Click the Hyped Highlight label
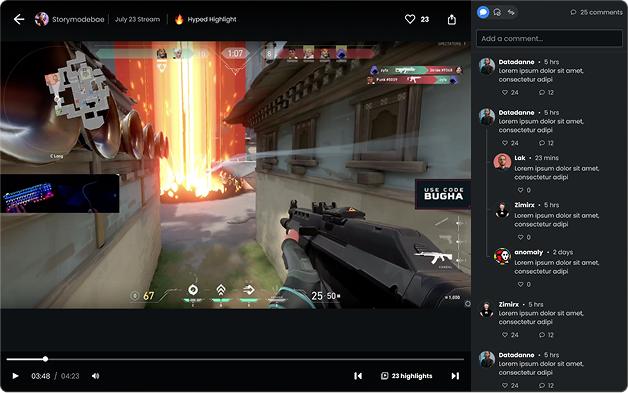This screenshot has width=628, height=393. coord(212,19)
